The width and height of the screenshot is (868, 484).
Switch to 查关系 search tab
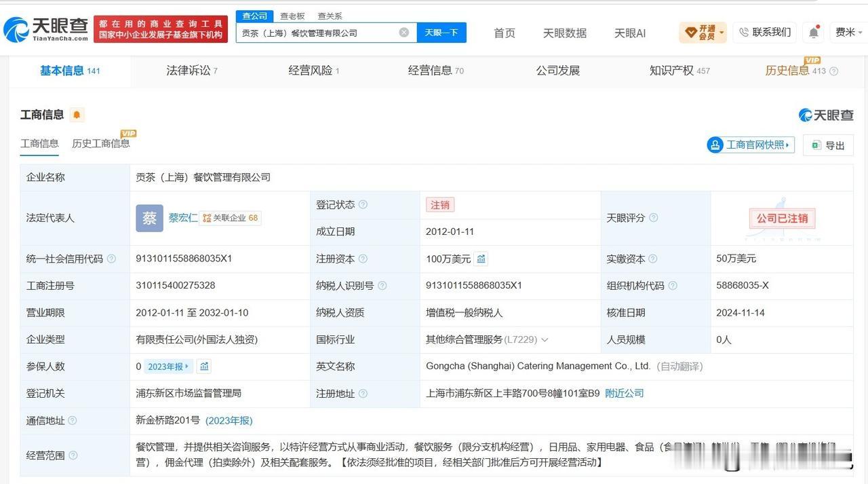point(330,16)
